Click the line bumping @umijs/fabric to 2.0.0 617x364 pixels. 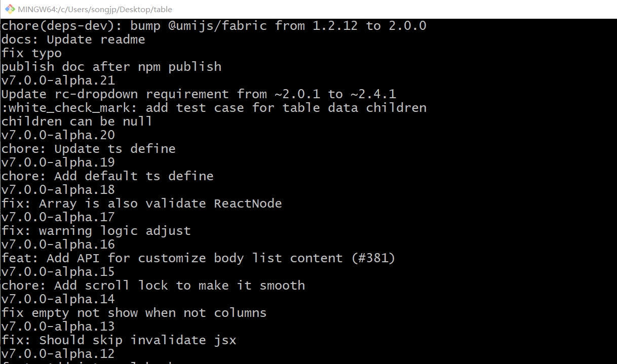pos(213,26)
